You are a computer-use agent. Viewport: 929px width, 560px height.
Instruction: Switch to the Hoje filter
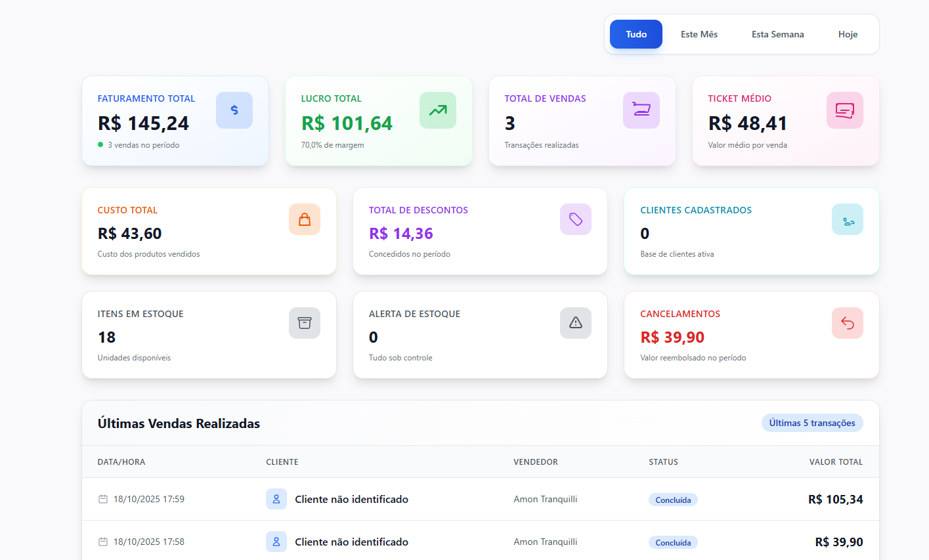[848, 34]
